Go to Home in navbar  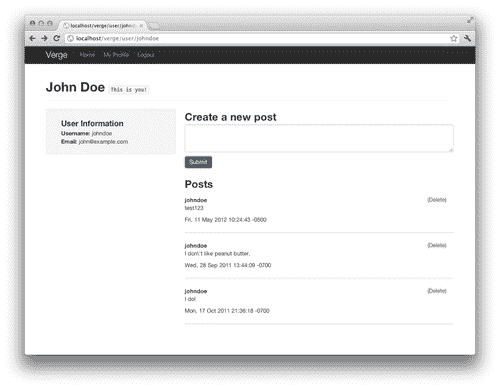(87, 55)
